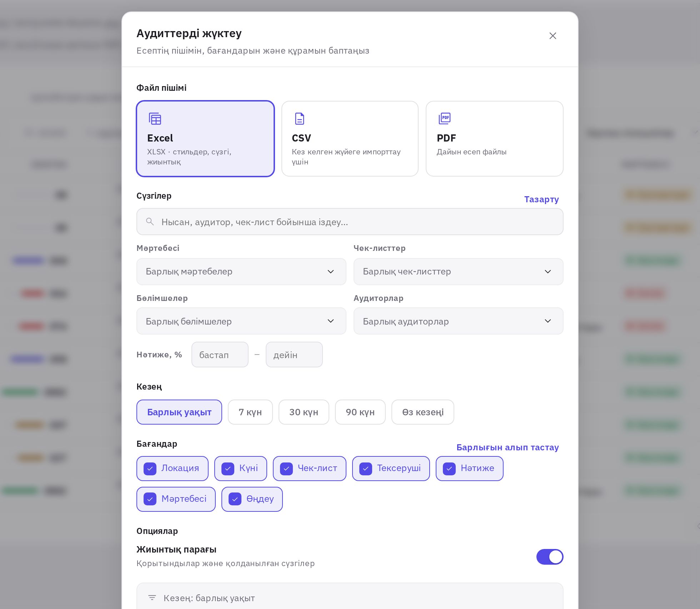This screenshot has height=609, width=700.
Task: Switch to the Өз кезеңі period option
Action: pyautogui.click(x=423, y=412)
